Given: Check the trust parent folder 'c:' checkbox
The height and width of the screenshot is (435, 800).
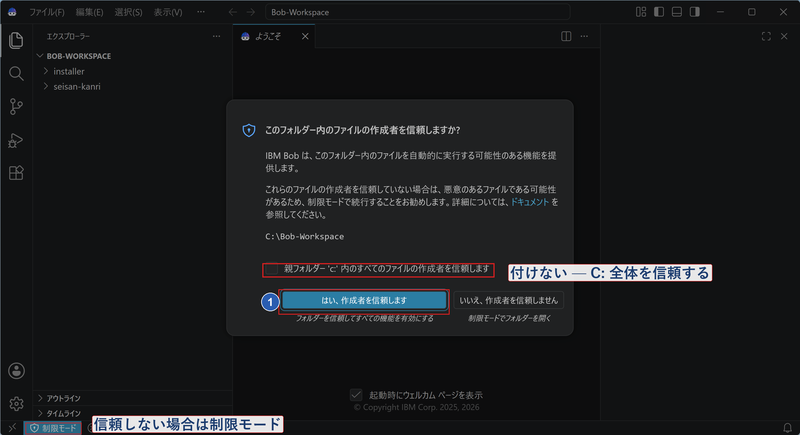Looking at the screenshot, I should coord(271,269).
